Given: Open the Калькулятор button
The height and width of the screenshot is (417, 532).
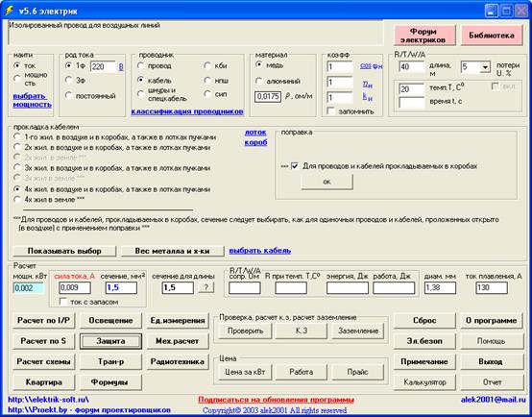Looking at the screenshot, I should click(424, 382).
